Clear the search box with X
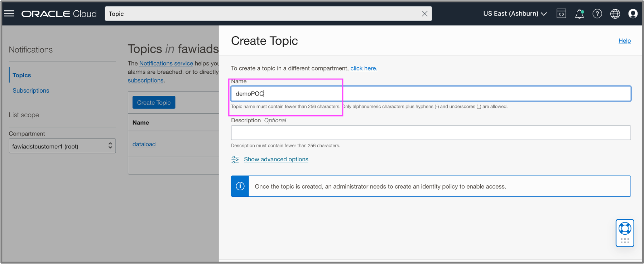This screenshot has height=264, width=644. 424,14
